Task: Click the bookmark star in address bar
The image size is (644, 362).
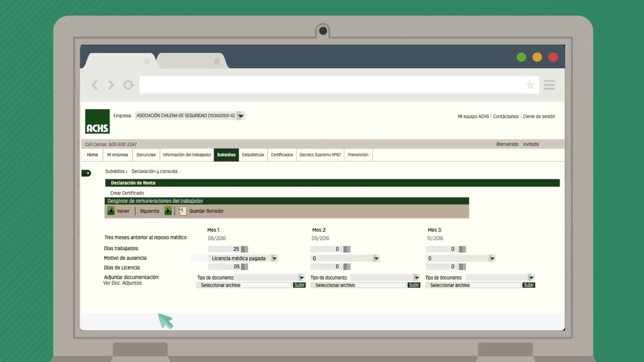Action: (x=530, y=85)
